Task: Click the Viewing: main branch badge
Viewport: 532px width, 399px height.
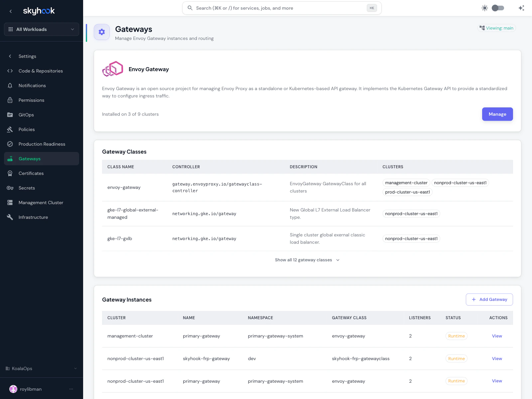Action: tap(496, 28)
